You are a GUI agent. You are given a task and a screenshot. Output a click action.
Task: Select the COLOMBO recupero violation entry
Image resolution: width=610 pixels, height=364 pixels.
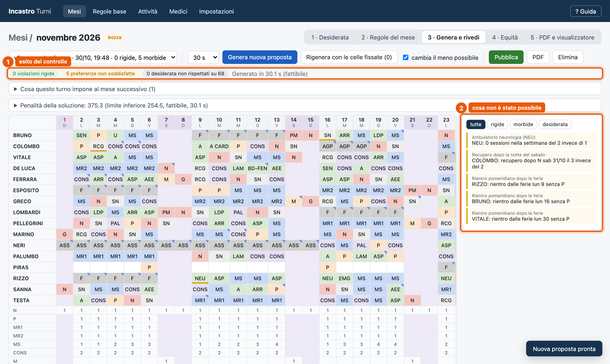click(532, 161)
